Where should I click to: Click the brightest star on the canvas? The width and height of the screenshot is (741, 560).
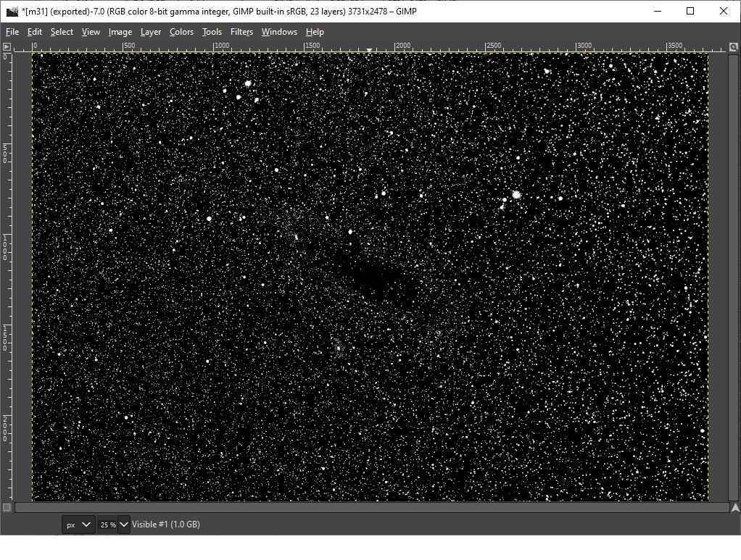pyautogui.click(x=516, y=195)
